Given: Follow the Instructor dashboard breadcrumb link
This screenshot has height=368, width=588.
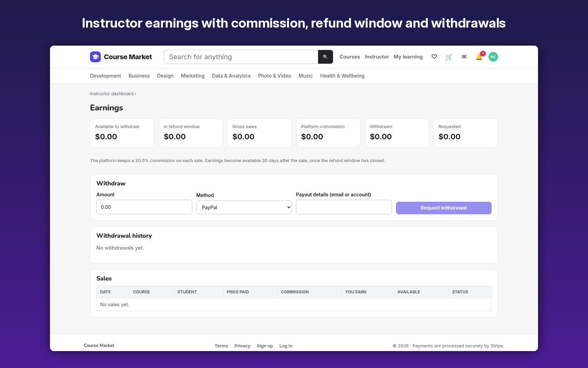Looking at the screenshot, I should (112, 94).
